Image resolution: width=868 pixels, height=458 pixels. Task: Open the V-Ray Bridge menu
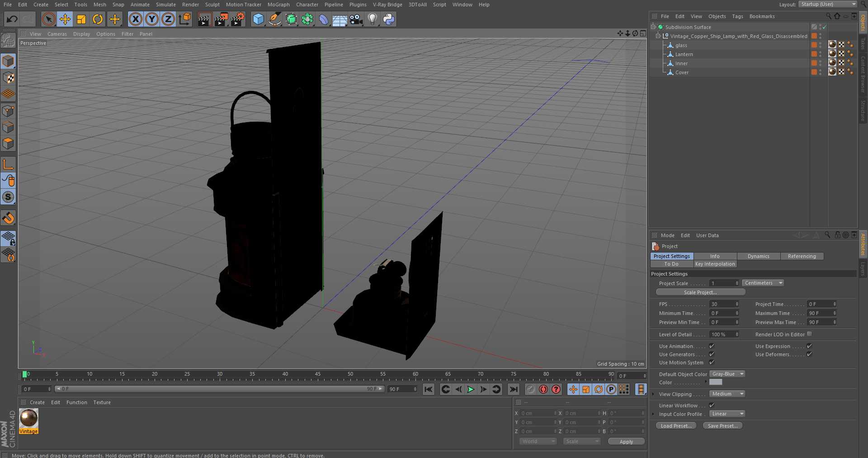click(x=387, y=5)
